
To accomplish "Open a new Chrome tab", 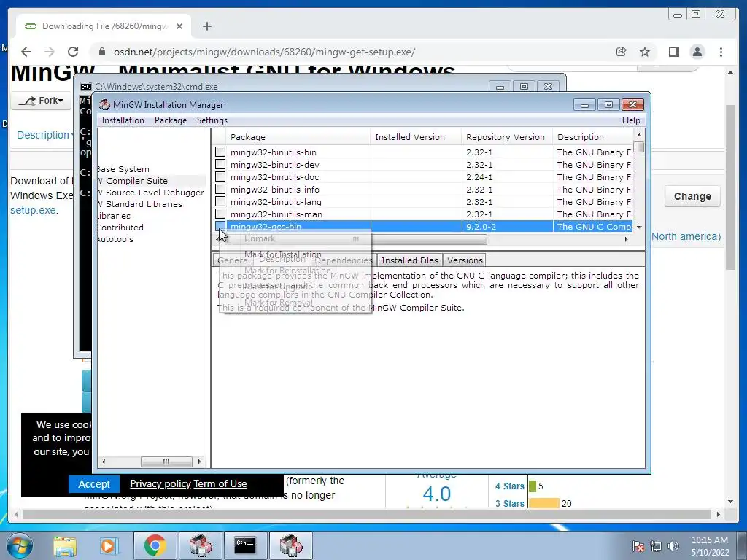I will tap(206, 26).
